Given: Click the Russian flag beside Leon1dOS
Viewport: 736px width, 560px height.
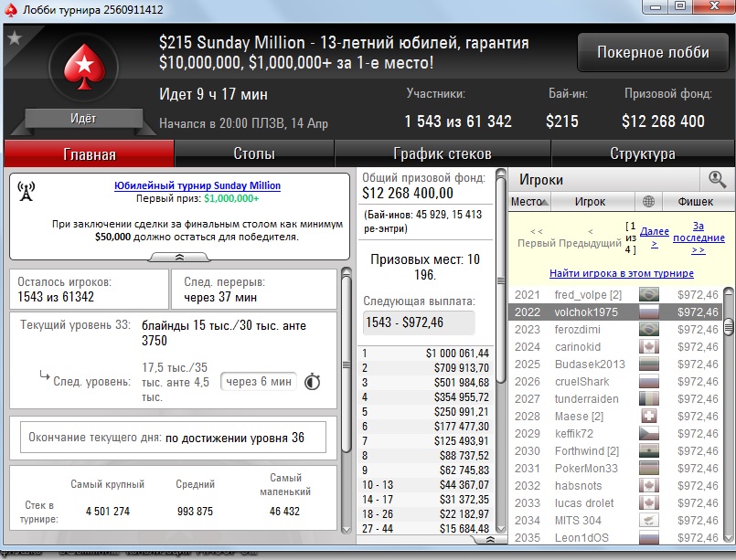Looking at the screenshot, I should 649,537.
